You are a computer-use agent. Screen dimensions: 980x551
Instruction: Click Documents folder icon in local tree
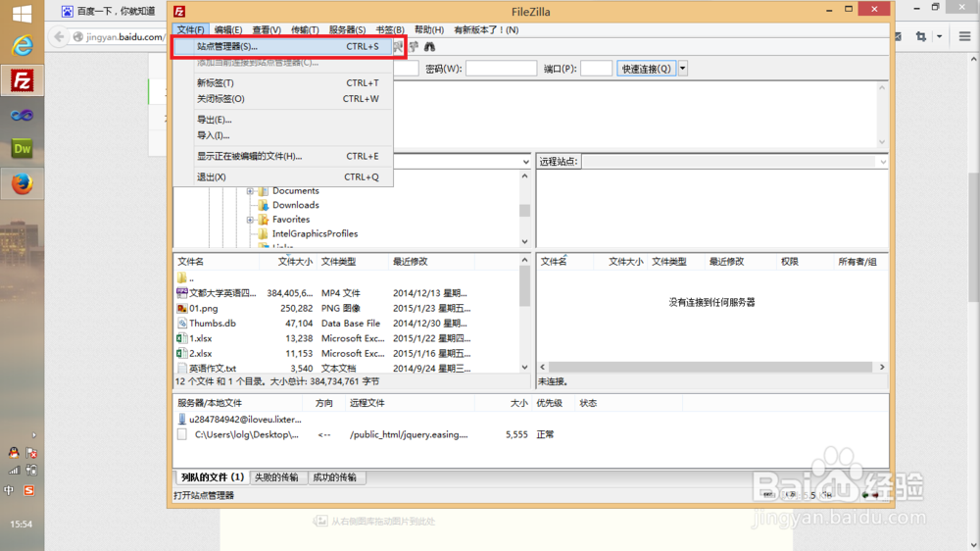pos(263,191)
